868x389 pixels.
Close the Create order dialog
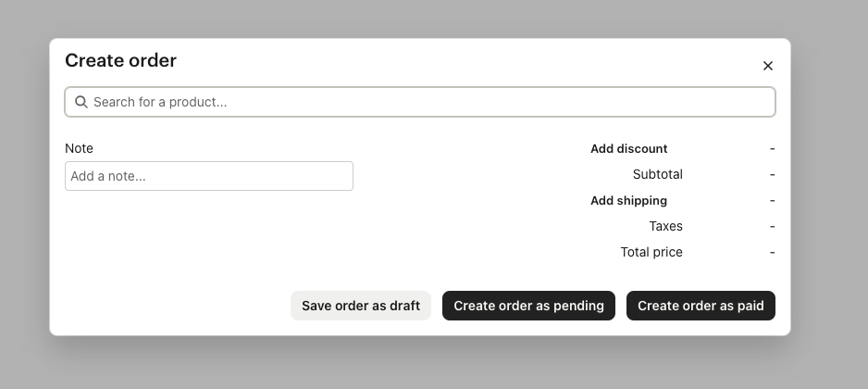click(767, 66)
